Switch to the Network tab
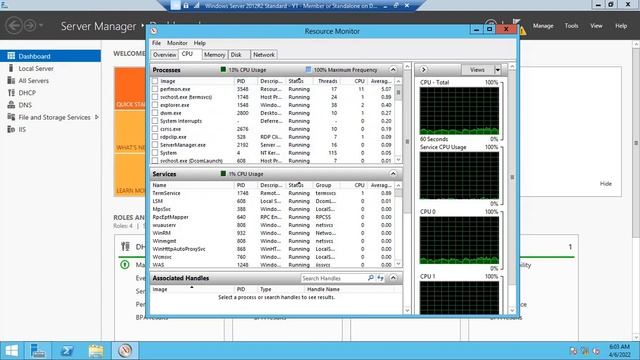Viewport: 640px width, 360px height. [264, 55]
